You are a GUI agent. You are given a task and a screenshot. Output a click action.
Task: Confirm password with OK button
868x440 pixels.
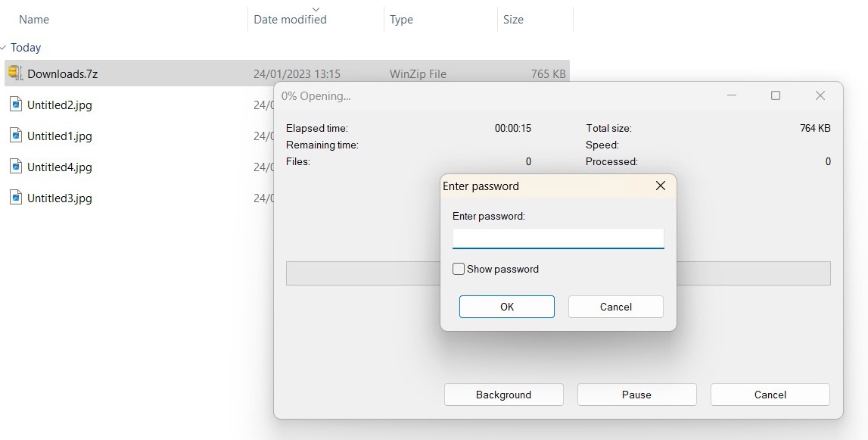(506, 307)
